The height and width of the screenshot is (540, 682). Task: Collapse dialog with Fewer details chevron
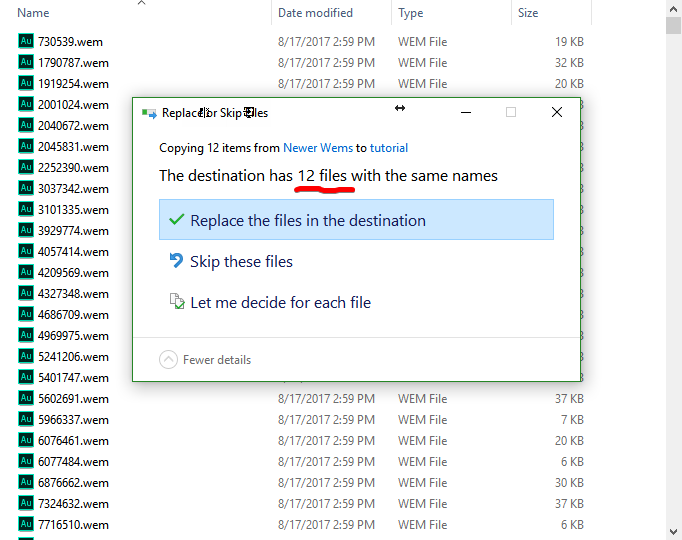(168, 360)
